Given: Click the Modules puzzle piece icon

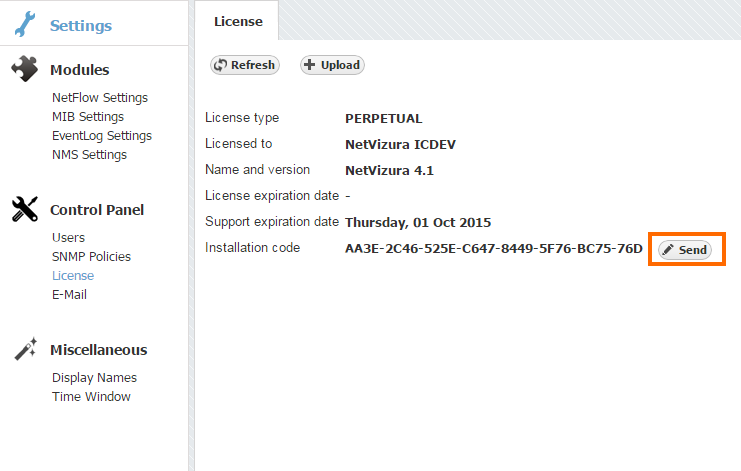Looking at the screenshot, I should tap(25, 69).
